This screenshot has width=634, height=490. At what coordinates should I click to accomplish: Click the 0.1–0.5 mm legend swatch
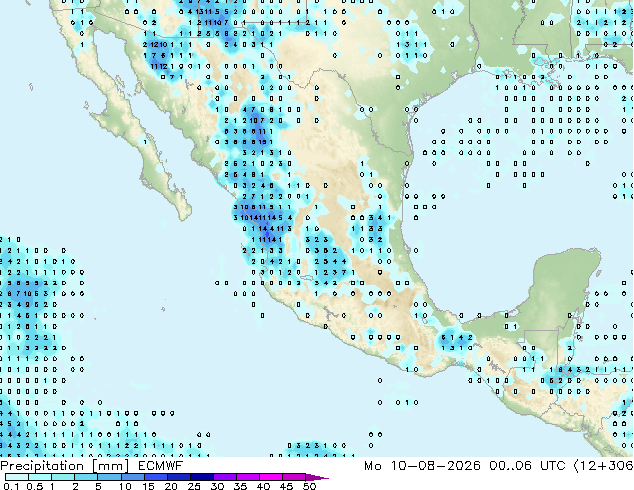coord(17,477)
